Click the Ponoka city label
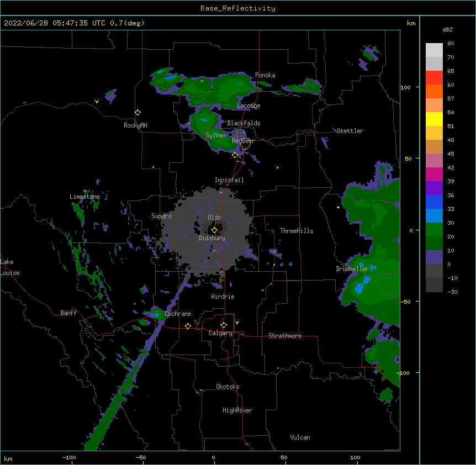This screenshot has height=465, width=476. click(x=265, y=75)
